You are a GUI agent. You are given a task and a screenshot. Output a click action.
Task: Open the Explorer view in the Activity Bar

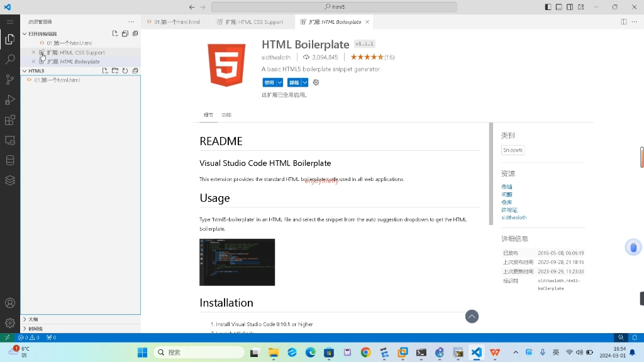[x=9, y=39]
